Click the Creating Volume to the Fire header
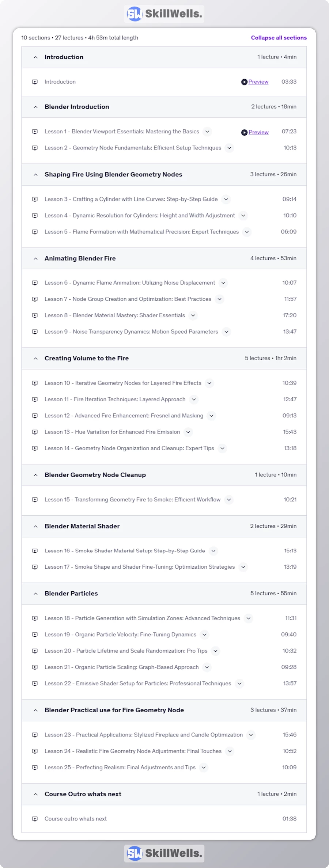 click(87, 359)
